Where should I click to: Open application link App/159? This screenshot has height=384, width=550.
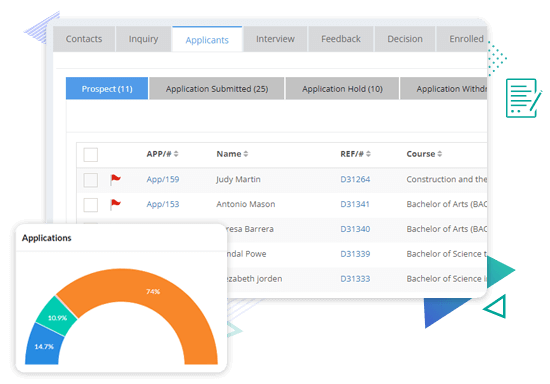tap(163, 179)
